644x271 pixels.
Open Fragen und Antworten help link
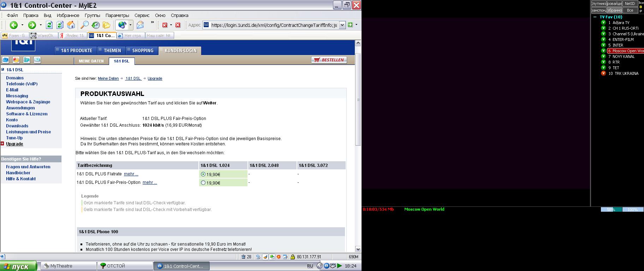pyautogui.click(x=28, y=167)
